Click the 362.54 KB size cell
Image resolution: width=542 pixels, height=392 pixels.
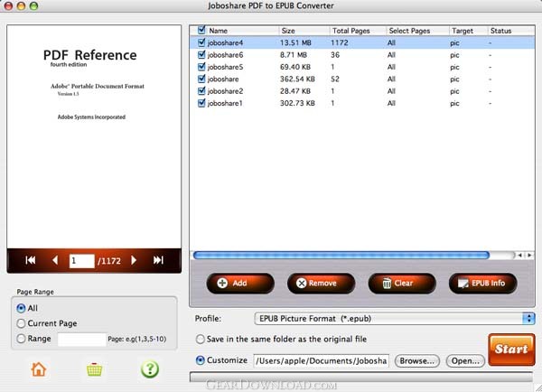point(297,79)
